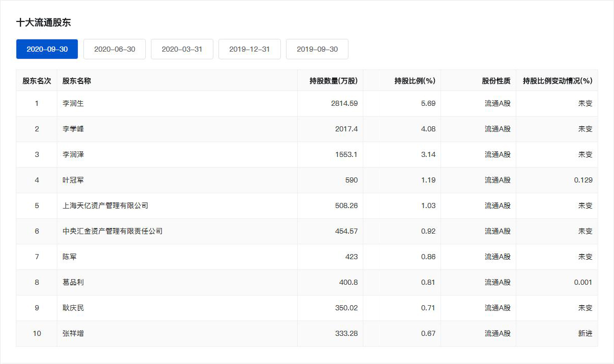Select the 张祥增 shareholder name

73,333
